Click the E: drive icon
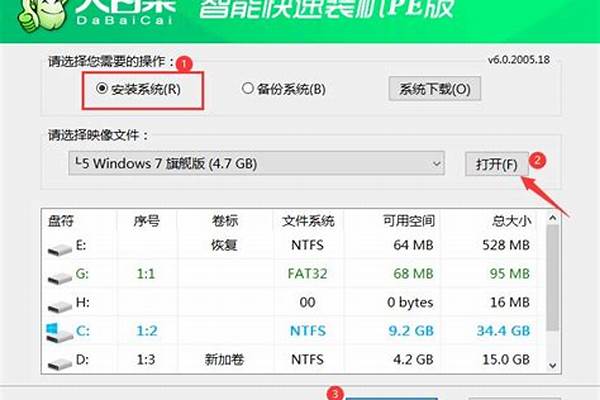Viewport: 600px width, 400px height. coord(60,249)
